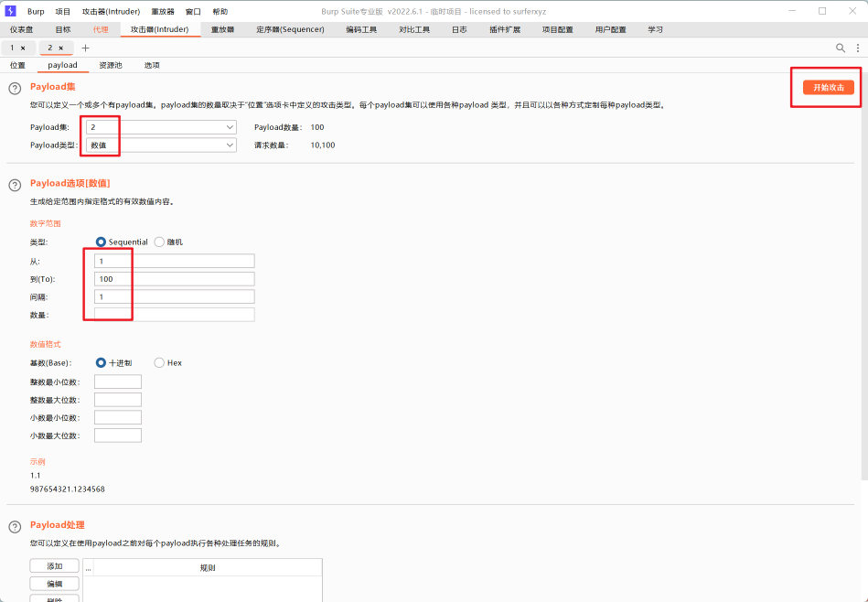This screenshot has height=602, width=868.
Task: Close Intruder tab 1 with its x
Action: (23, 48)
